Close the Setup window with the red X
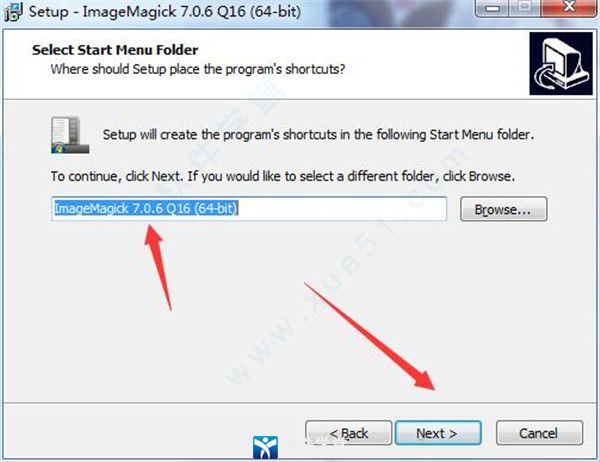The width and height of the screenshot is (600, 462). tap(569, 8)
